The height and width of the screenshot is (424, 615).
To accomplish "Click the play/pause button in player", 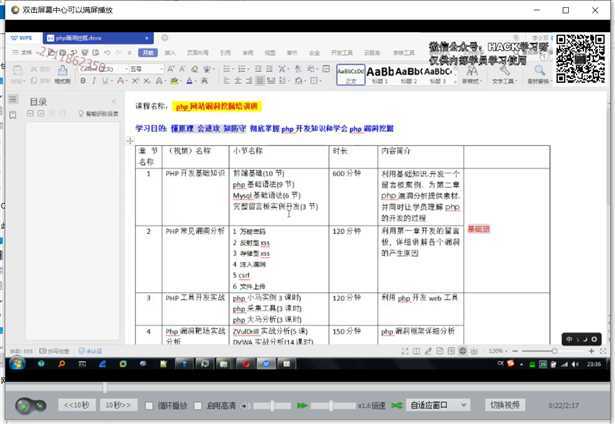I will pyautogui.click(x=30, y=406).
